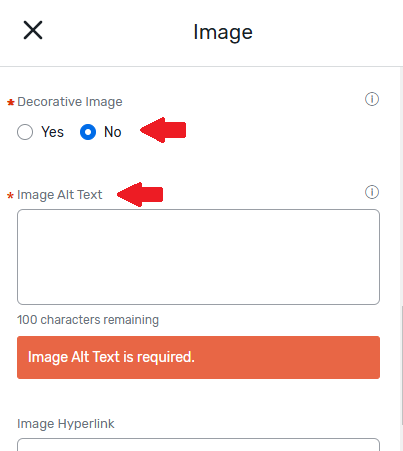Click the "100 characters remaining" counter

(88, 320)
